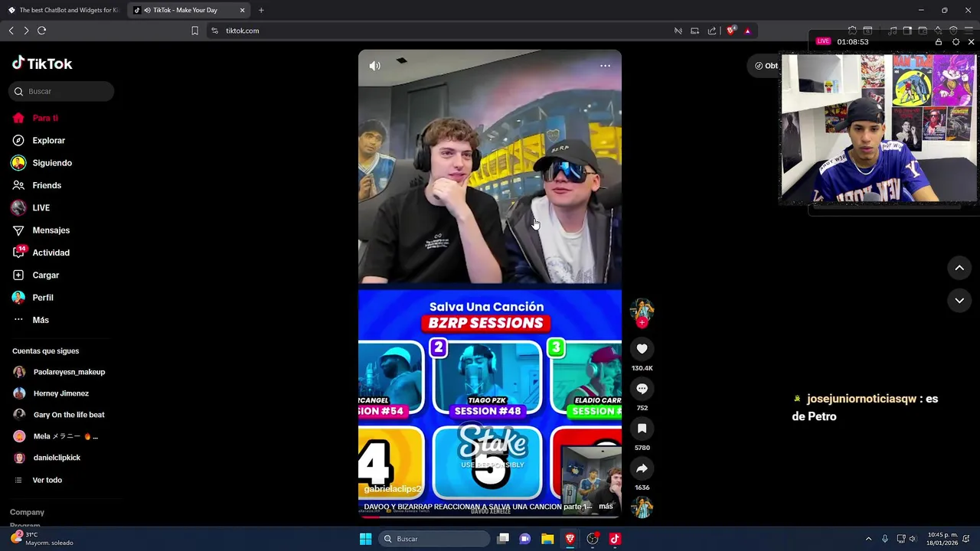980x551 pixels.
Task: Close the TikTok browser tab
Action: click(243, 10)
